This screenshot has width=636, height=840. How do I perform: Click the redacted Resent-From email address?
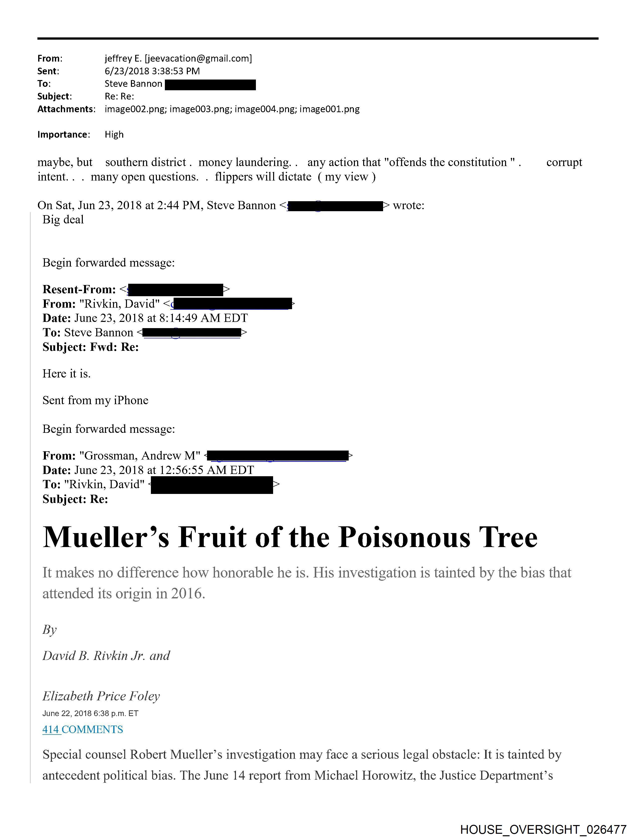point(175,290)
